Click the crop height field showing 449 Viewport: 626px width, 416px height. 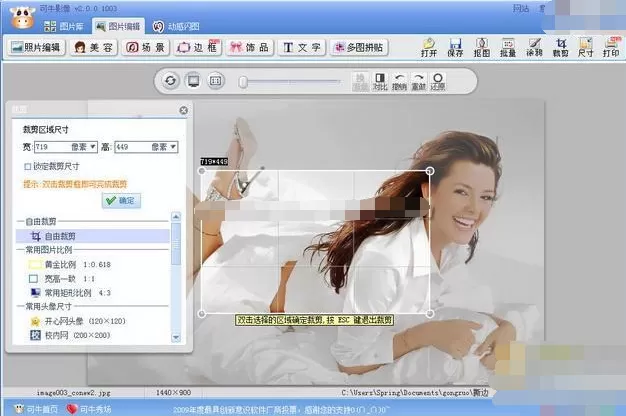pyautogui.click(x=133, y=147)
